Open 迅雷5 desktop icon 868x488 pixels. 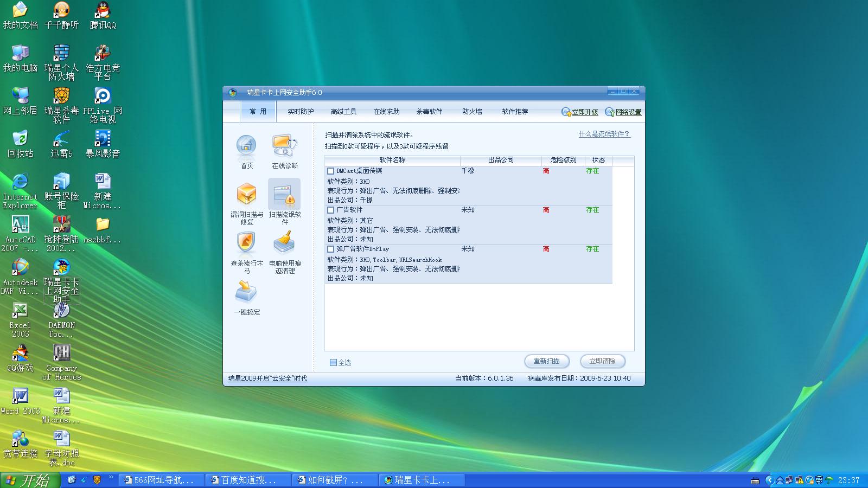coord(61,144)
